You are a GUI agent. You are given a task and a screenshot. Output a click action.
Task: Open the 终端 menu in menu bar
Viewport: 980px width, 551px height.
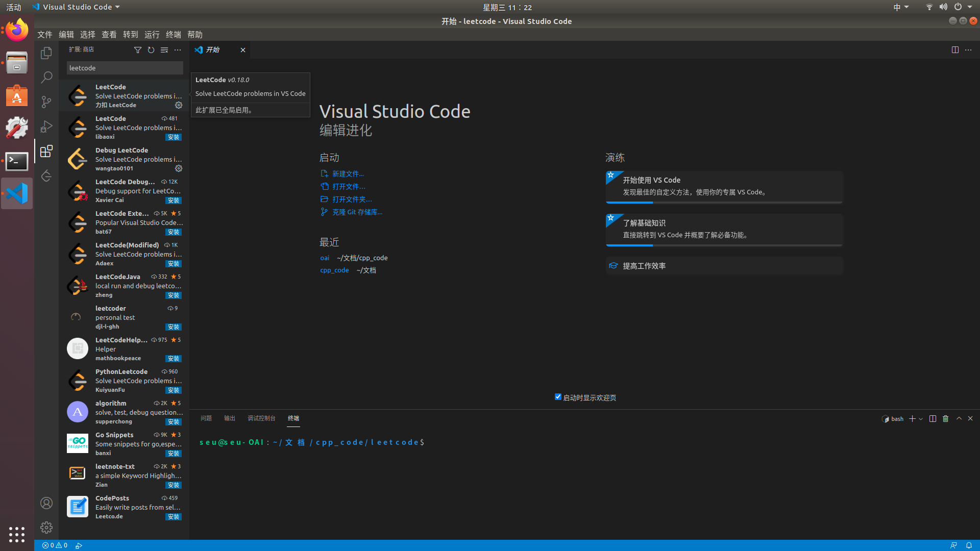pyautogui.click(x=174, y=35)
